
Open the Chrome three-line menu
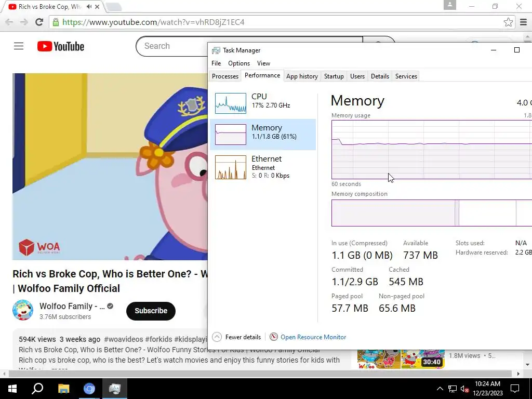523,22
